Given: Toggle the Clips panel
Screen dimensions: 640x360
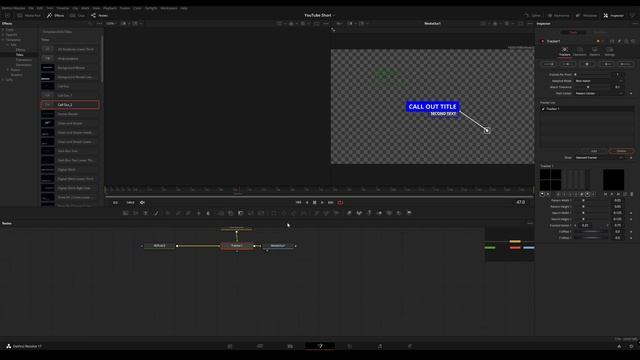Looking at the screenshot, I should click(78, 16).
